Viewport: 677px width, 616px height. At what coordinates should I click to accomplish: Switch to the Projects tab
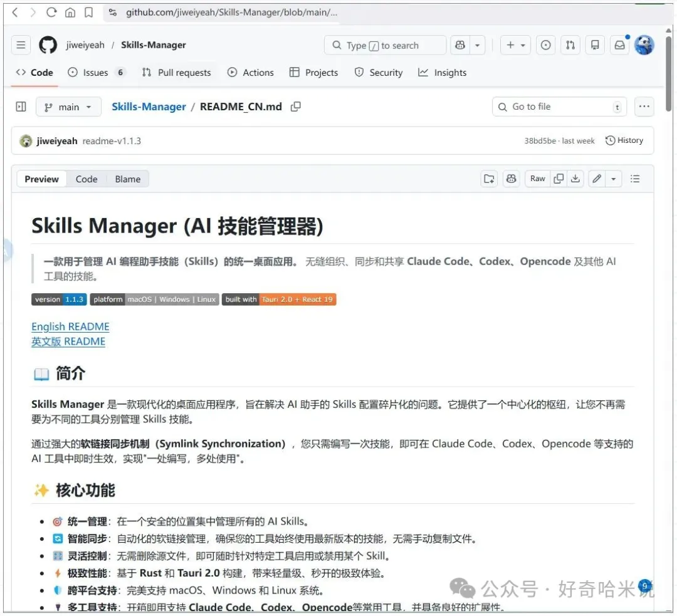click(x=314, y=73)
